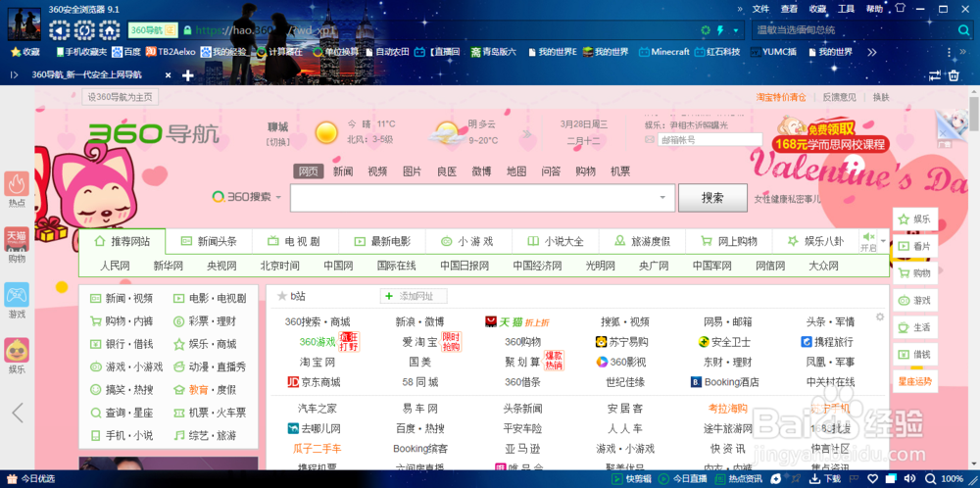Open a new tab with plus icon
Screen dimensions: 980x488
[x=187, y=75]
